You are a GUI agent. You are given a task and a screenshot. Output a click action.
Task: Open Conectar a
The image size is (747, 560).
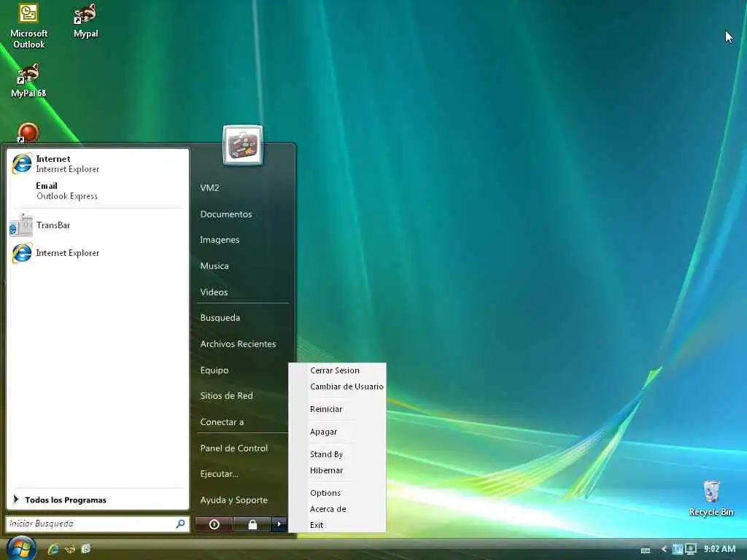222,422
